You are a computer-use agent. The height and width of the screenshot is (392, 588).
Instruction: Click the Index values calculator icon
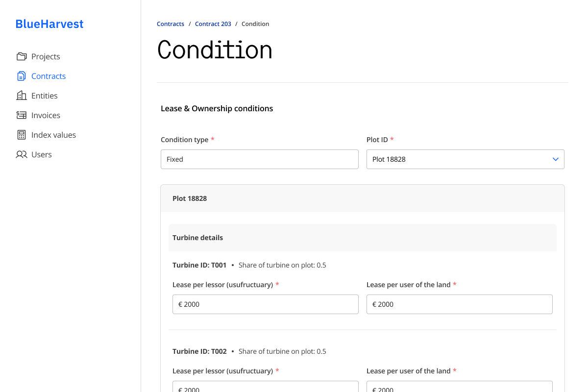22,135
